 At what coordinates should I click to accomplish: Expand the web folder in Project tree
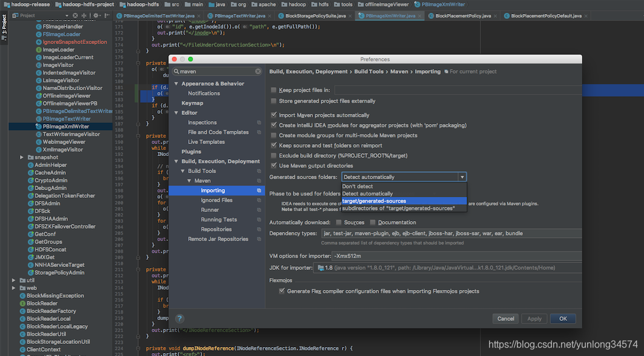point(13,288)
